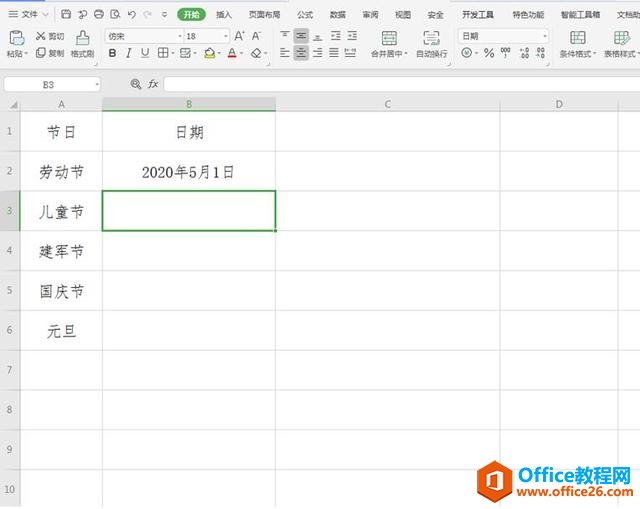The image size is (640, 509).
Task: Expand the Name Box B3 dropdown arrow
Action: [x=97, y=85]
